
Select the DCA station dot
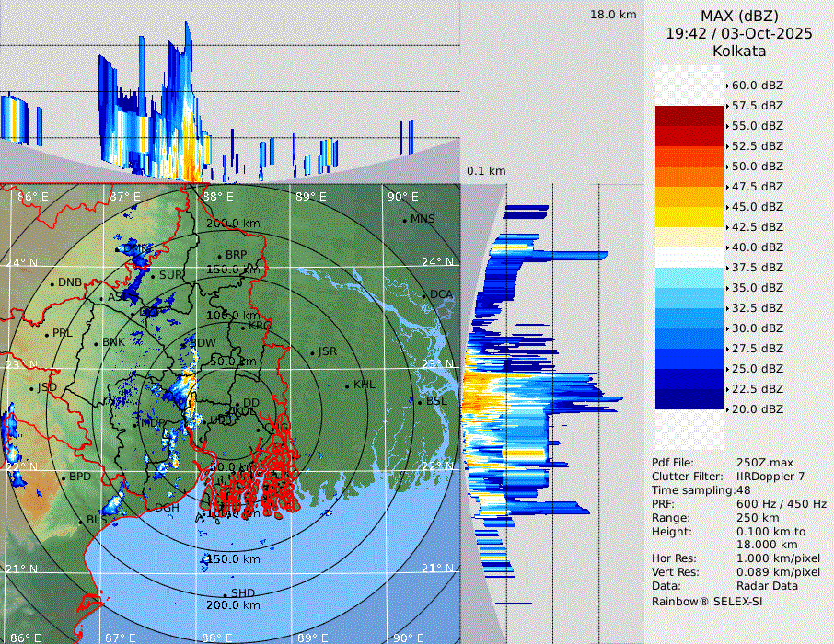click(424, 295)
